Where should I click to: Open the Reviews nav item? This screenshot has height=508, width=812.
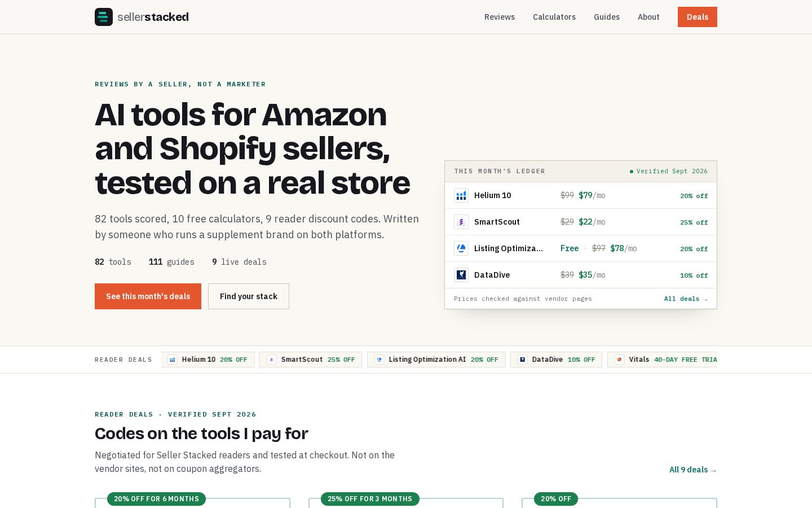pos(500,17)
